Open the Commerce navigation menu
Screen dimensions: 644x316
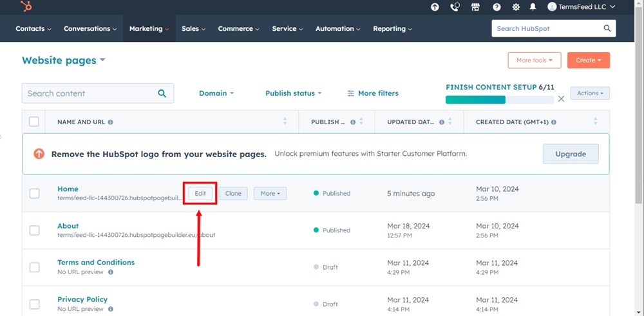pos(239,29)
